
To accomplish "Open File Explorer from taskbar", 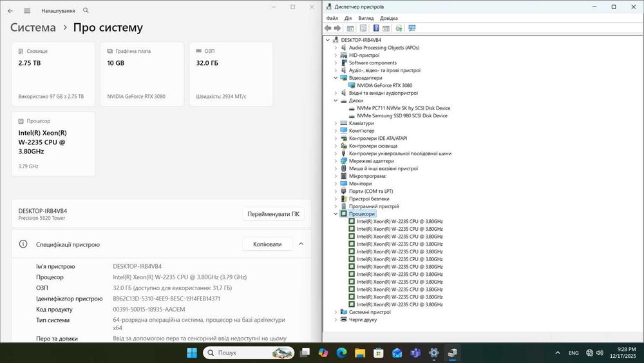I will 360,353.
